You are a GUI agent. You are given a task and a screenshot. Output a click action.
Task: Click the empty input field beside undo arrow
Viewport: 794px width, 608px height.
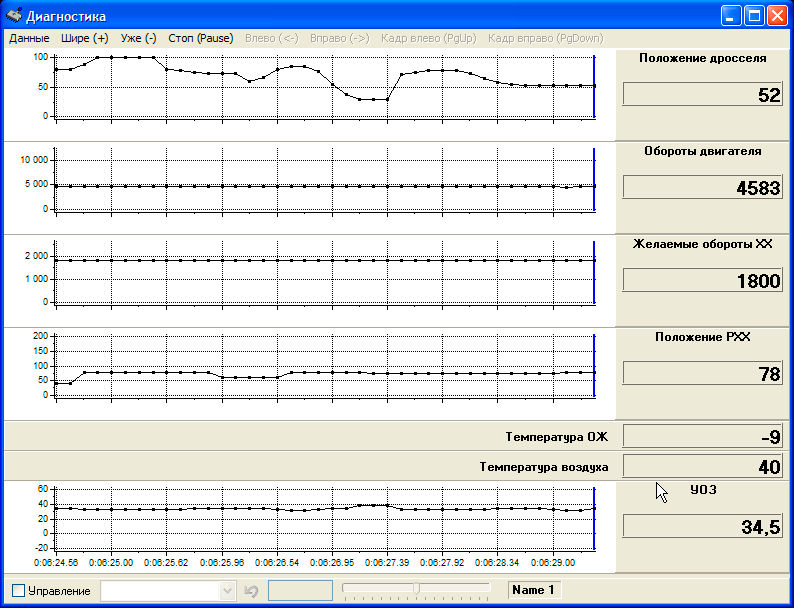point(300,591)
